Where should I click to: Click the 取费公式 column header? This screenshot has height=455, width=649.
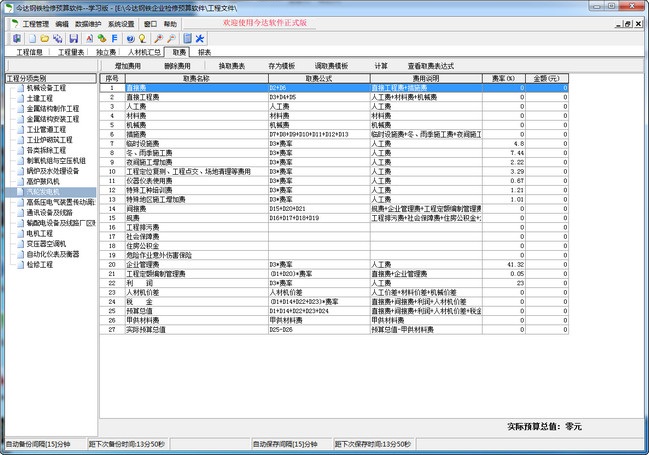point(319,78)
